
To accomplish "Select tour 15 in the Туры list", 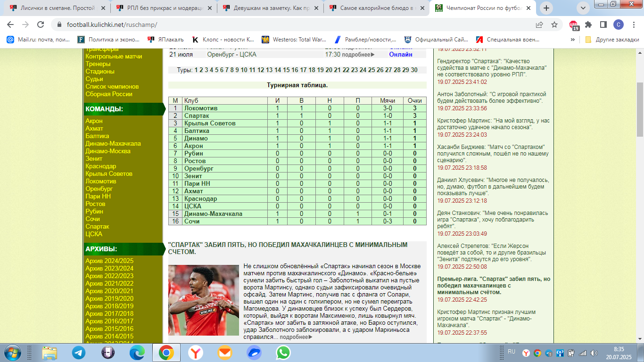I will pos(286,70).
